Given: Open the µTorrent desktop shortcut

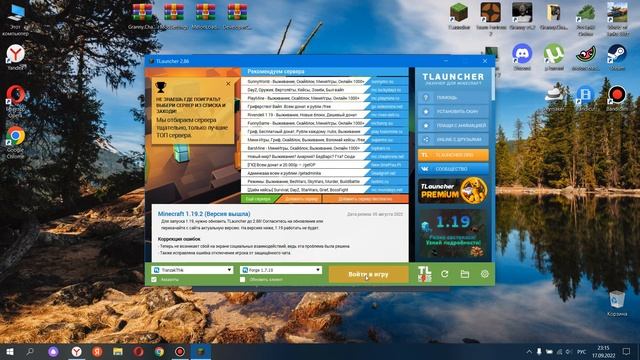Looking at the screenshot, I should pyautogui.click(x=554, y=57).
